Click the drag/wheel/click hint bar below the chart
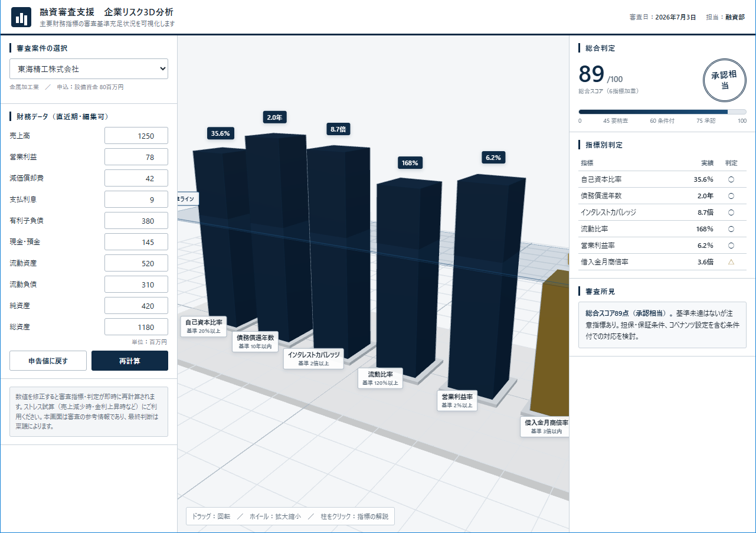Viewport: 756px width, 533px height. pos(290,516)
